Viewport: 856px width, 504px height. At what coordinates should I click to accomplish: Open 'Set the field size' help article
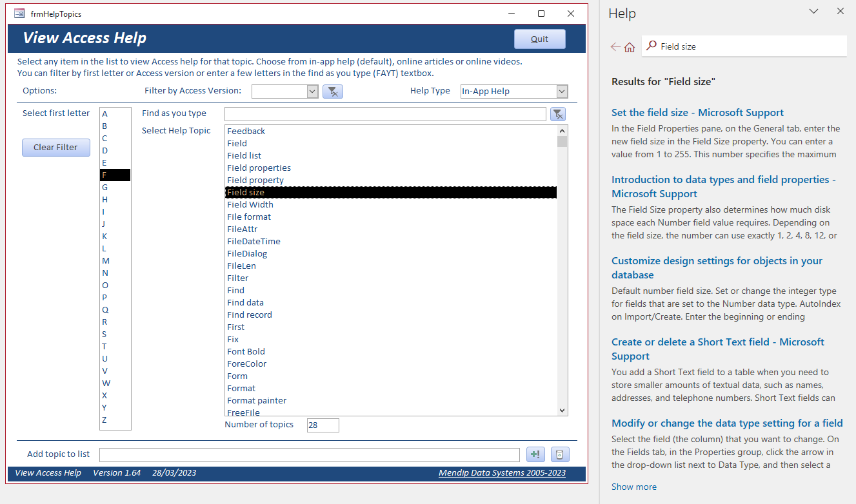click(x=697, y=112)
